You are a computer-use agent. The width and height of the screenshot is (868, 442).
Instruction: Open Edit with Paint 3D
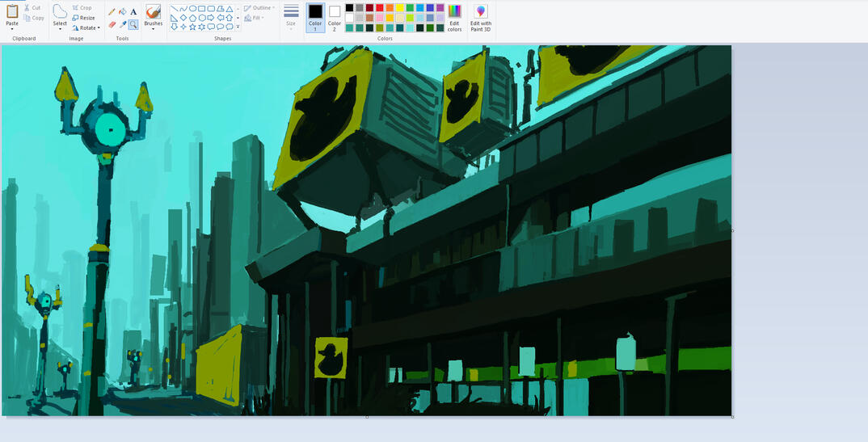click(x=481, y=17)
